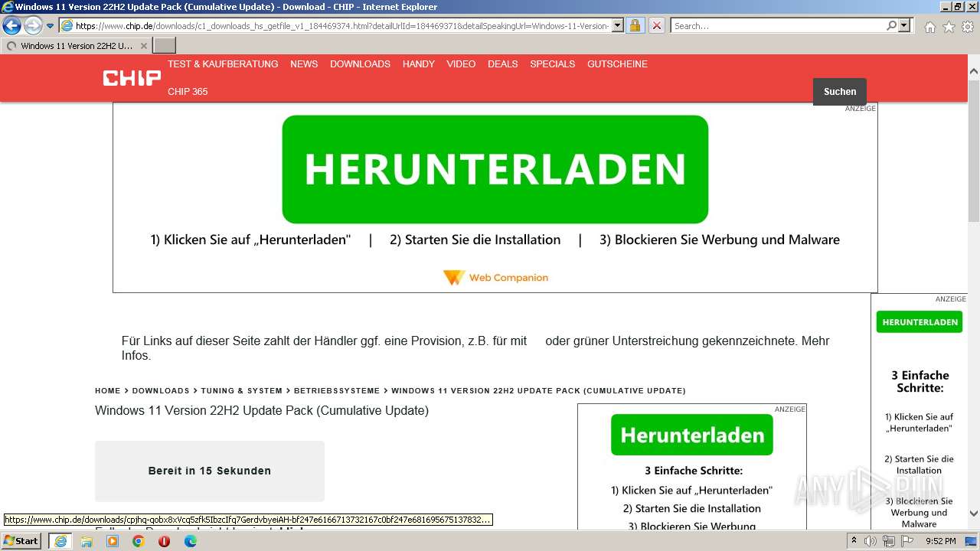
Task: Click the scrollbar up arrow
Action: [974, 72]
